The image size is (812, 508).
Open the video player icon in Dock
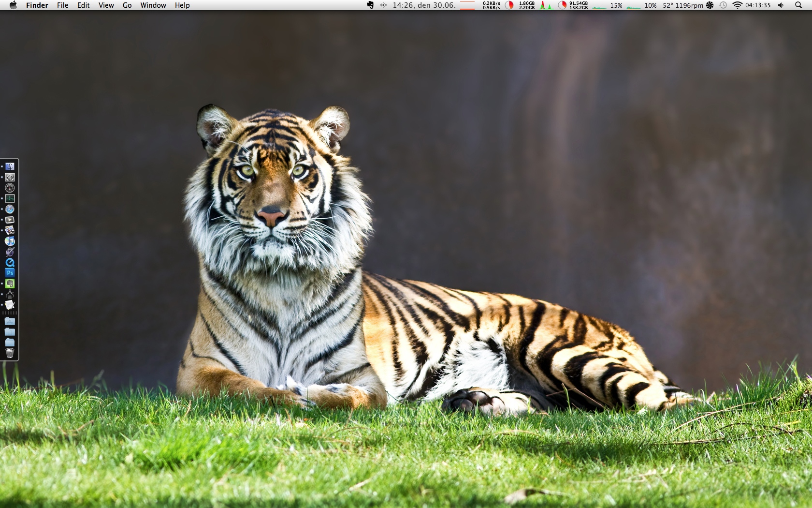click(x=10, y=220)
